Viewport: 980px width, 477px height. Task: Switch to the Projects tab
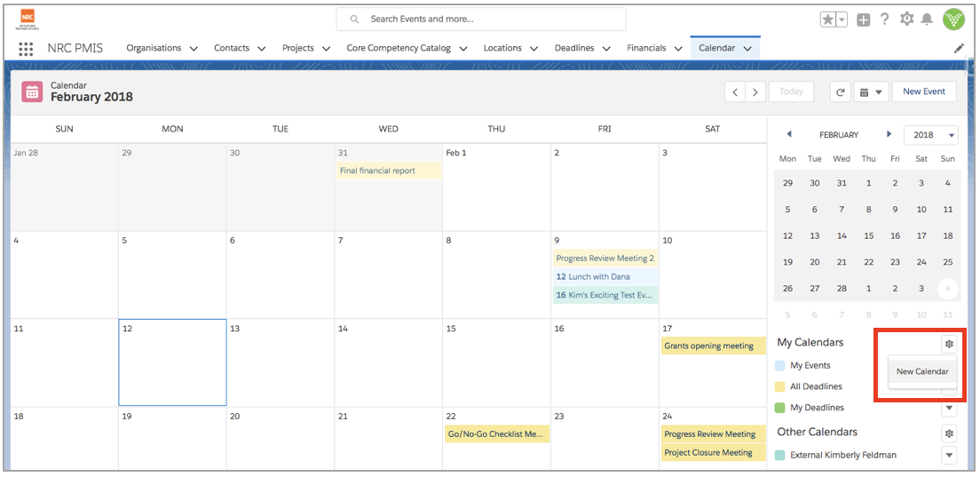305,48
